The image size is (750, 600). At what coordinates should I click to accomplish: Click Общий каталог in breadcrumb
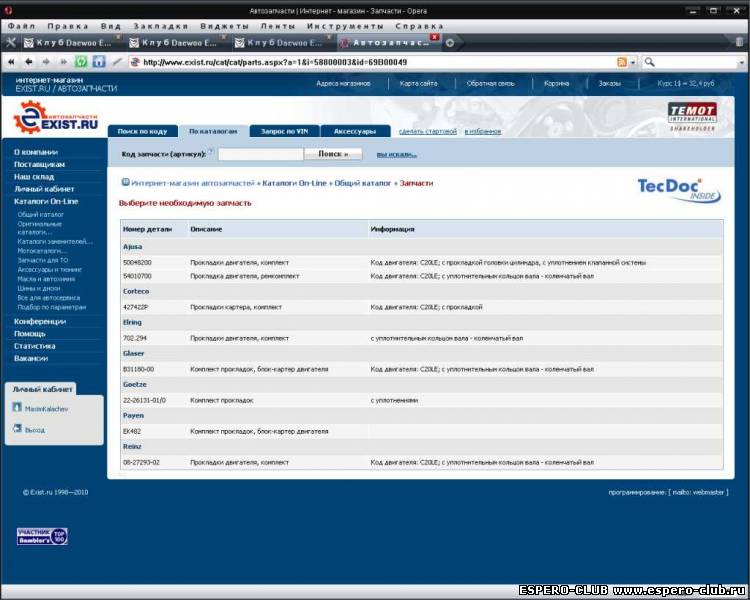363,183
